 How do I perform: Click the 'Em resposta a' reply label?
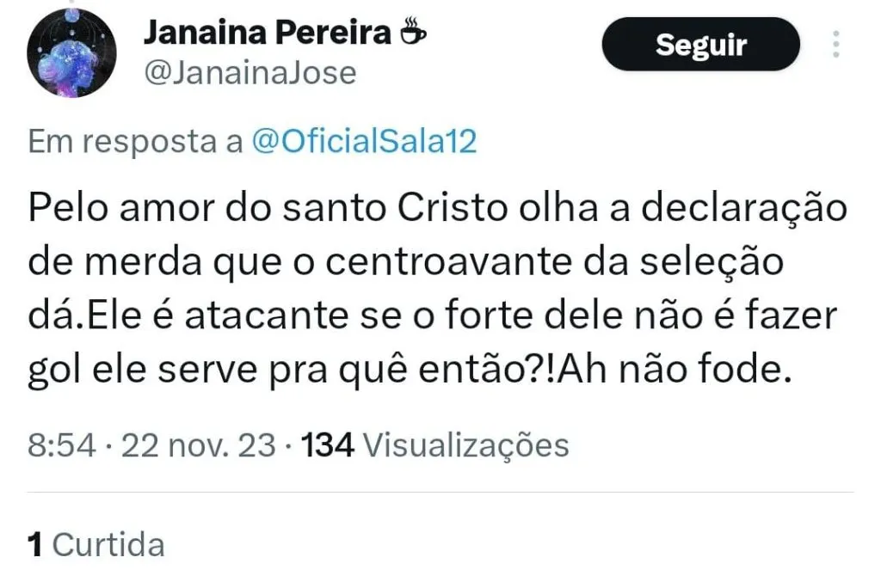(x=136, y=142)
